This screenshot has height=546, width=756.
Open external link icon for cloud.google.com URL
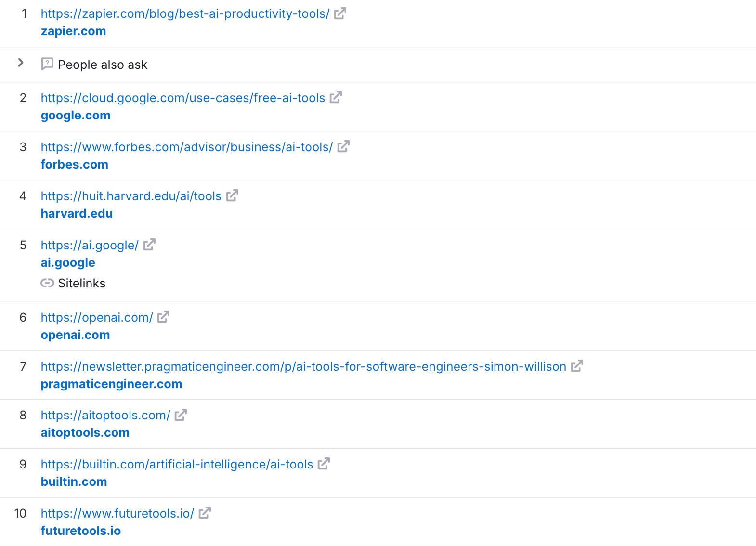[x=336, y=97]
